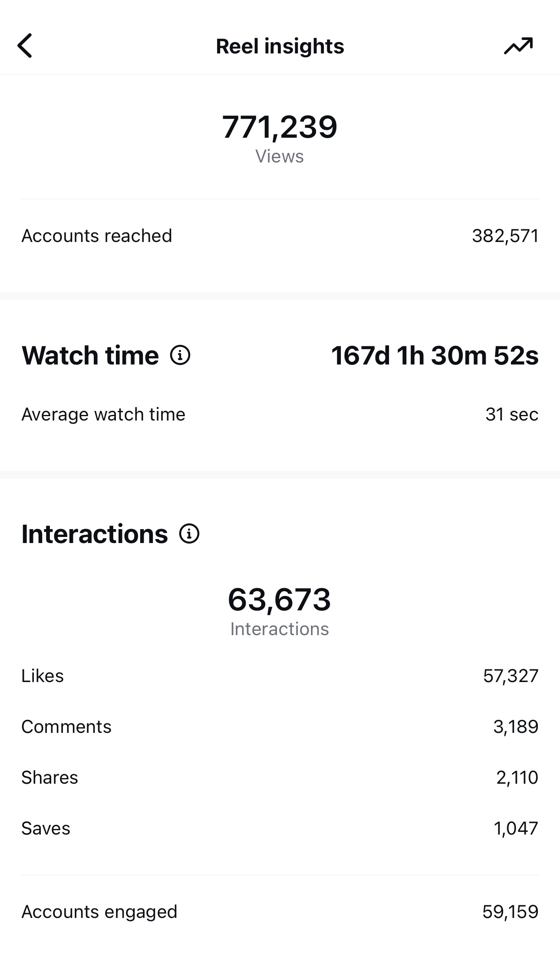Open the trending chart icon
Viewport: 560px width, 954px height.
click(518, 46)
